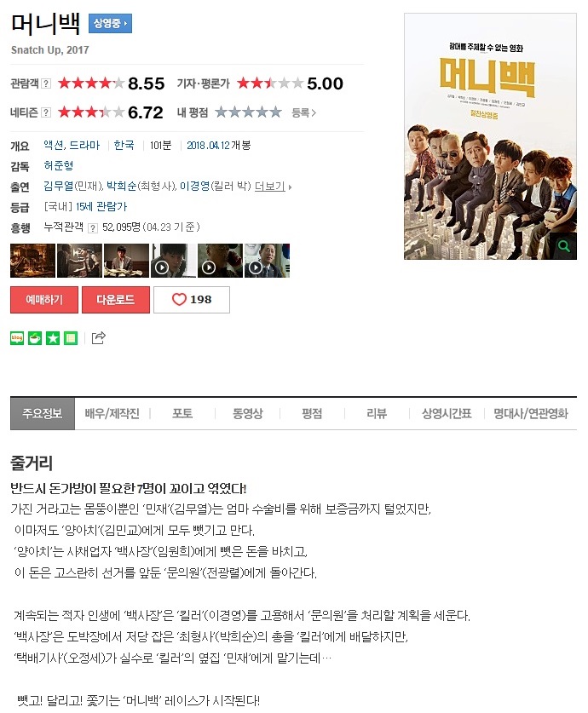Open the 등록 rating register link
This screenshot has width=588, height=713.
pos(303,112)
